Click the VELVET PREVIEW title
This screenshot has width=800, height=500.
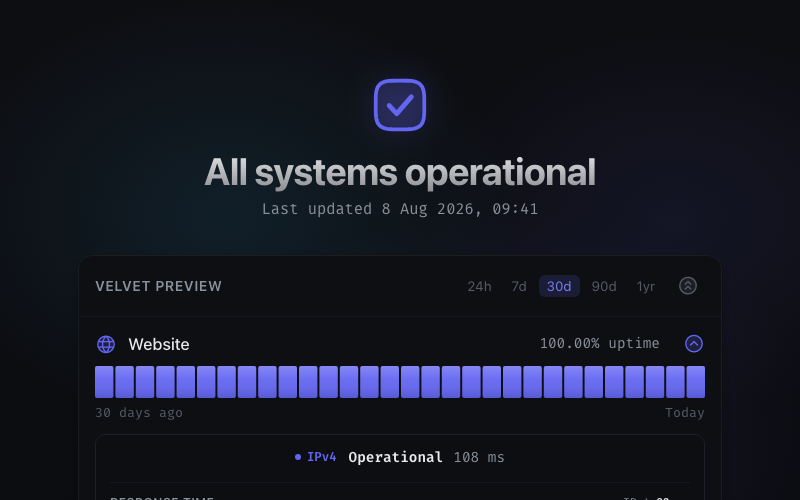159,286
